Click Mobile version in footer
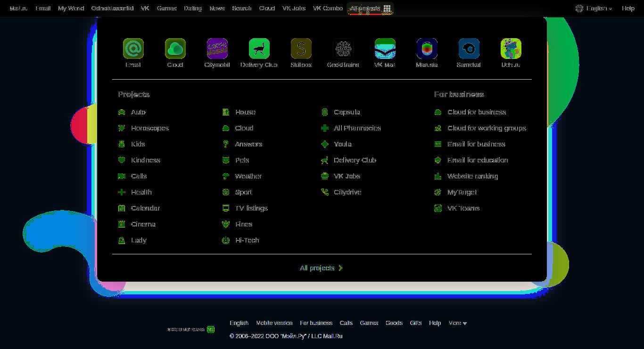The width and height of the screenshot is (644, 349). point(274,323)
